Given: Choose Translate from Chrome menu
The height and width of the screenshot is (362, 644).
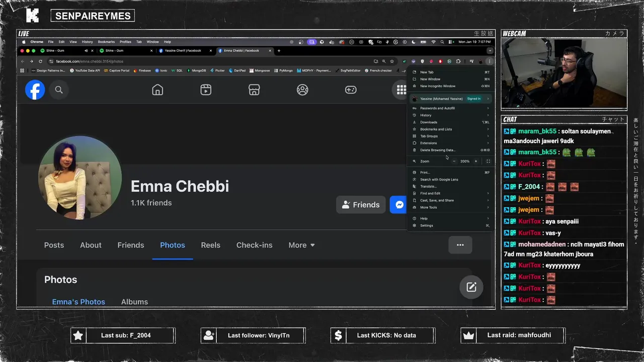Looking at the screenshot, I should [x=450, y=187].
